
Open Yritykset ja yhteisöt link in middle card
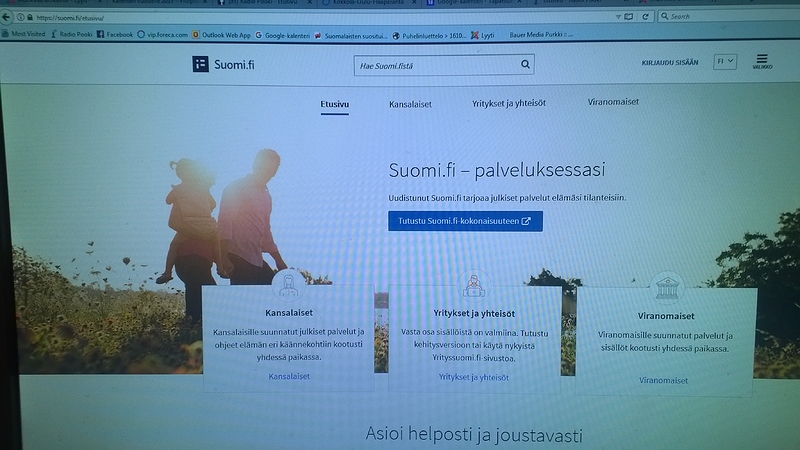(x=473, y=377)
